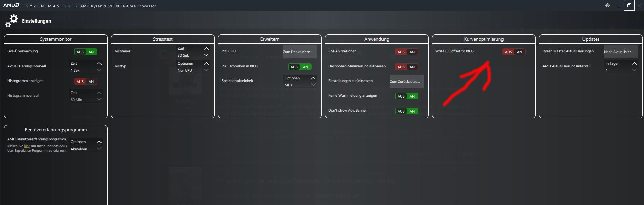Decrease Testdauer with down arrow

pyautogui.click(x=206, y=55)
